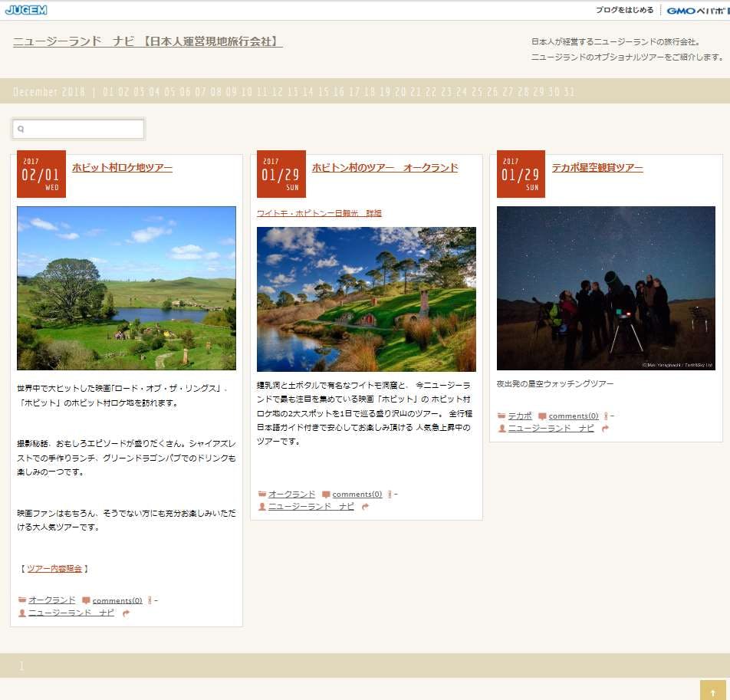Click the scroll-to-top arrow button

(x=712, y=691)
